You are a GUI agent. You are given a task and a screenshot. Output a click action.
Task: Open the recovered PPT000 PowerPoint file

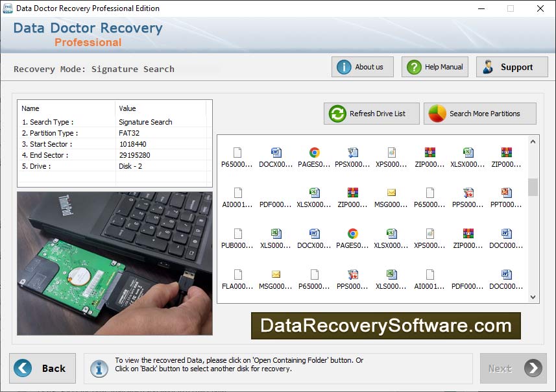(x=507, y=197)
